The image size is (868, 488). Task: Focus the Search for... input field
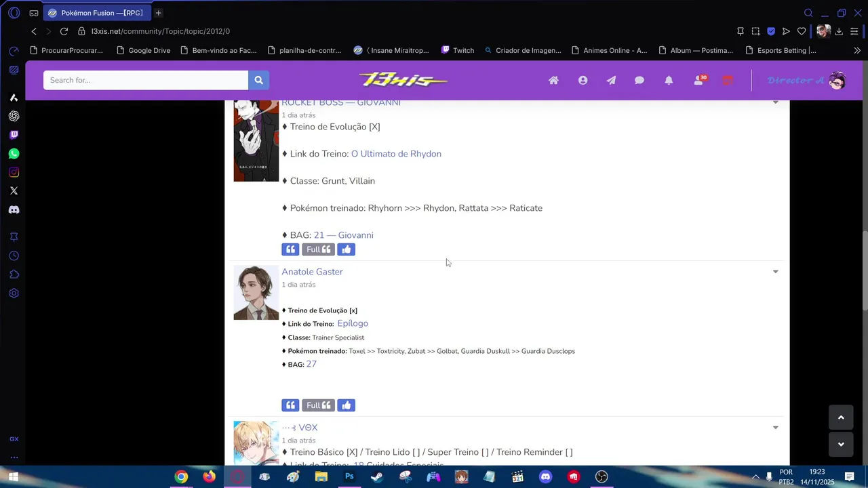(146, 80)
